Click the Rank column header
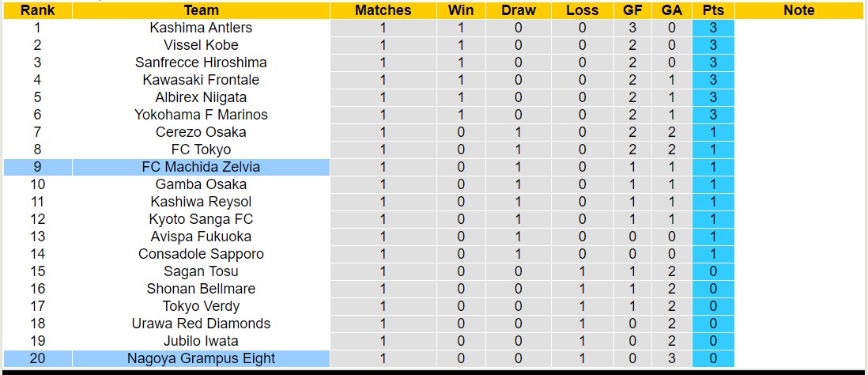The width and height of the screenshot is (868, 375). 37,10
